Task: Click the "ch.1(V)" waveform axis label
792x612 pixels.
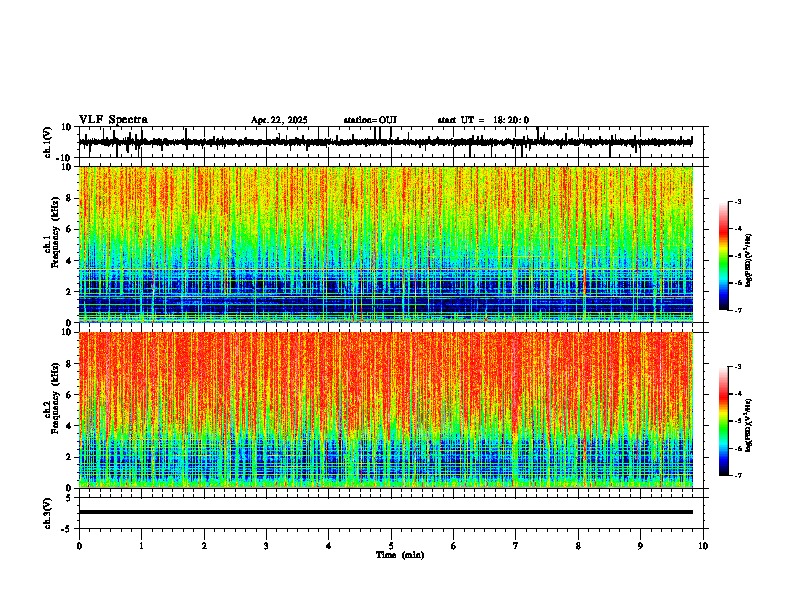Action: pos(48,142)
